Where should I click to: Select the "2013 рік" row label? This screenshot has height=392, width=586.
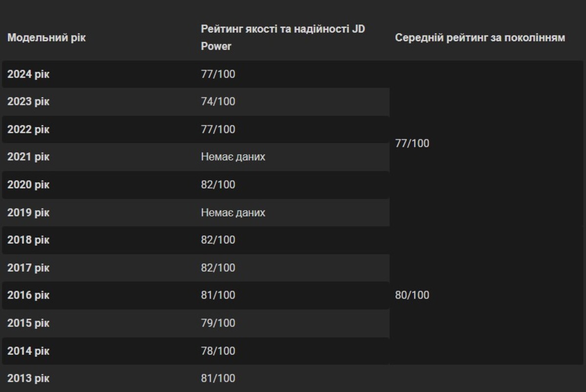click(x=28, y=378)
